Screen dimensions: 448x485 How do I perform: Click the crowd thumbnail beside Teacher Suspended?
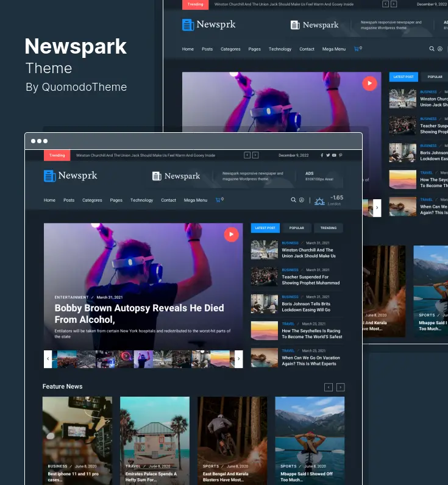point(264,277)
